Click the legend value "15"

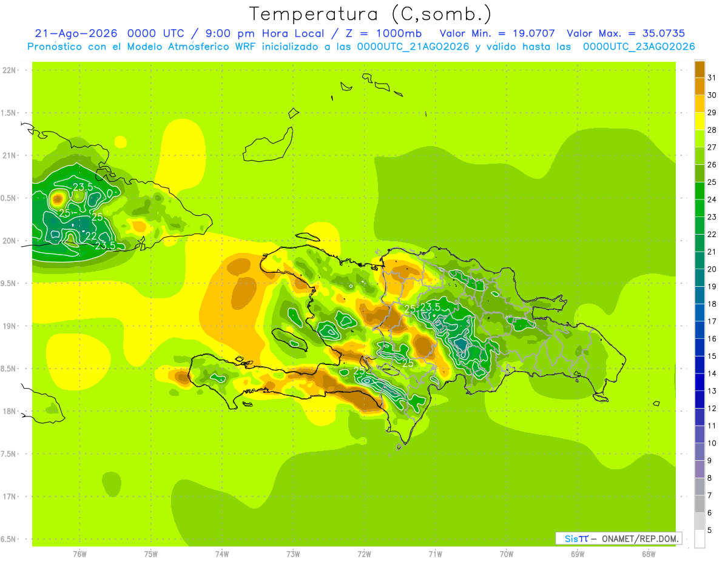(x=712, y=356)
